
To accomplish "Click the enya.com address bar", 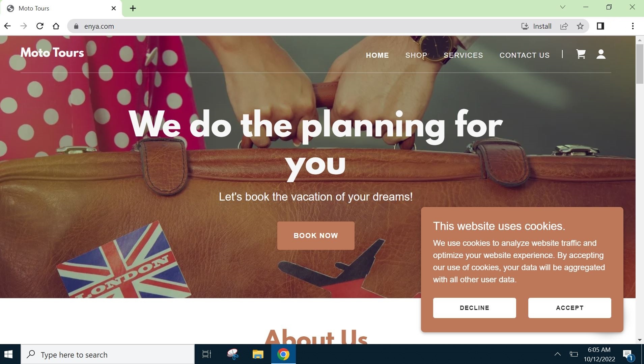I will click(293, 26).
